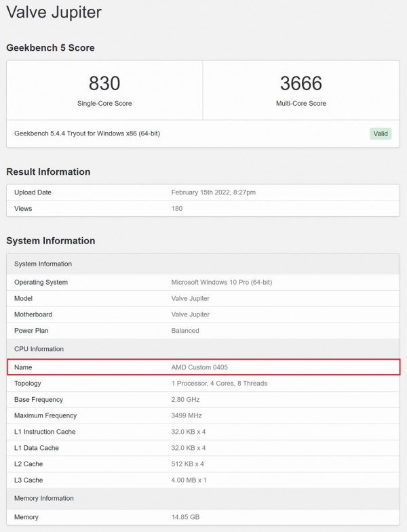
Task: Click the Base Frequency 2.80 GHz value
Action: [x=185, y=400]
